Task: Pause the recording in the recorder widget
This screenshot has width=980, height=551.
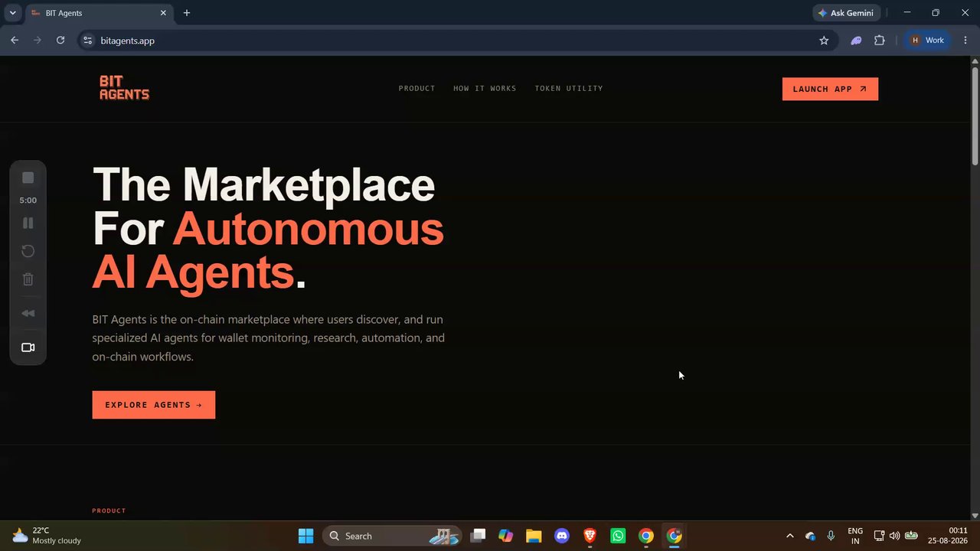Action: tap(28, 223)
